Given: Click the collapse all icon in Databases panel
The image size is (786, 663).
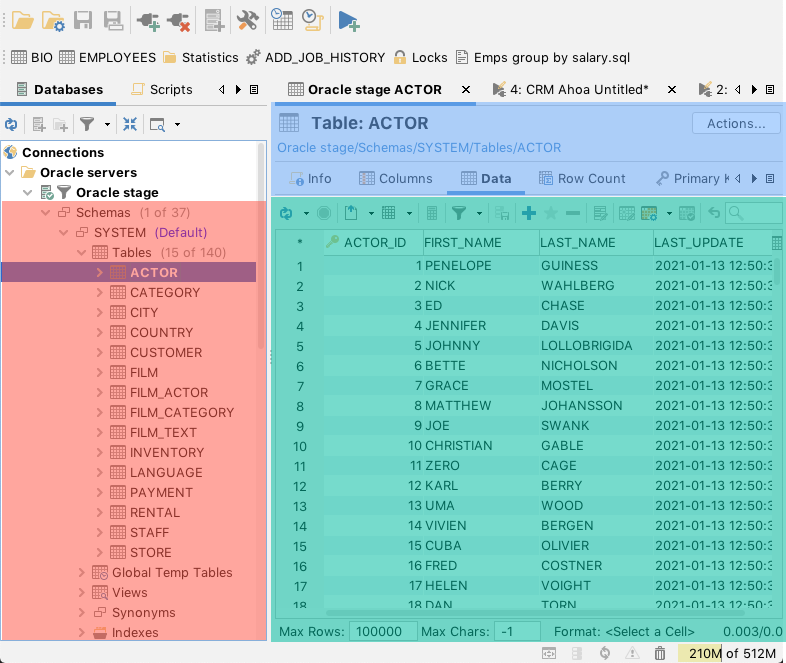Looking at the screenshot, I should (130, 124).
